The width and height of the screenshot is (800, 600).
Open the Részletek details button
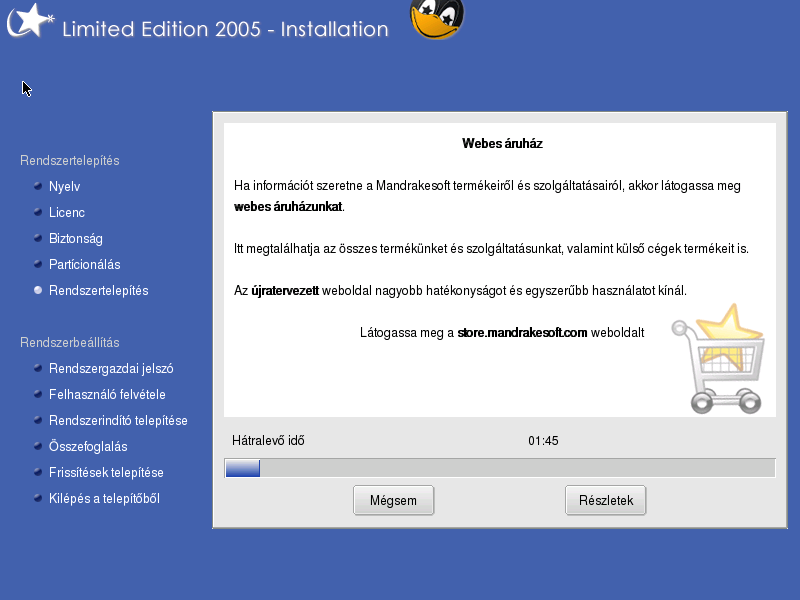point(606,500)
